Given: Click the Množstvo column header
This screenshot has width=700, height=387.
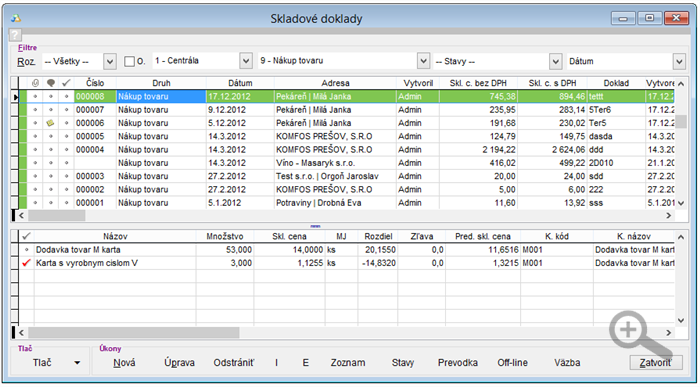Looking at the screenshot, I should (x=225, y=237).
